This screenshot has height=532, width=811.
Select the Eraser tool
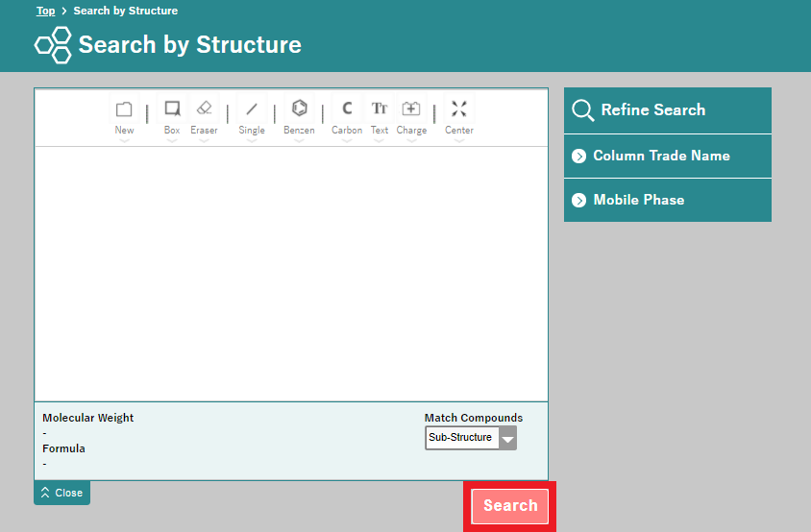205,109
